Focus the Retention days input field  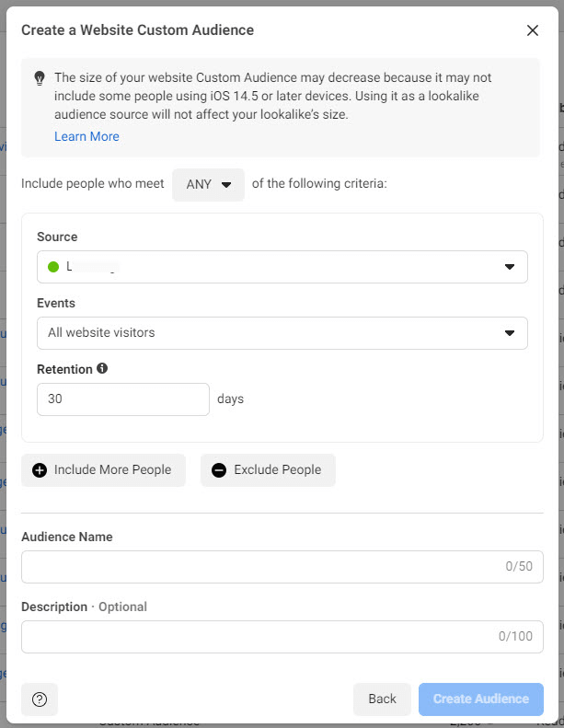pyautogui.click(x=123, y=399)
